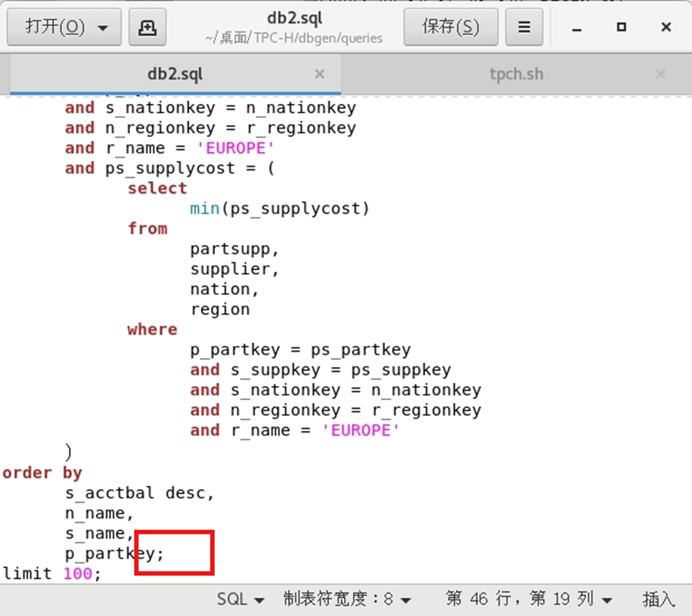Click 'and s_nationkey = n_nationkey' in the subquery
The height and width of the screenshot is (616, 692).
click(x=335, y=390)
